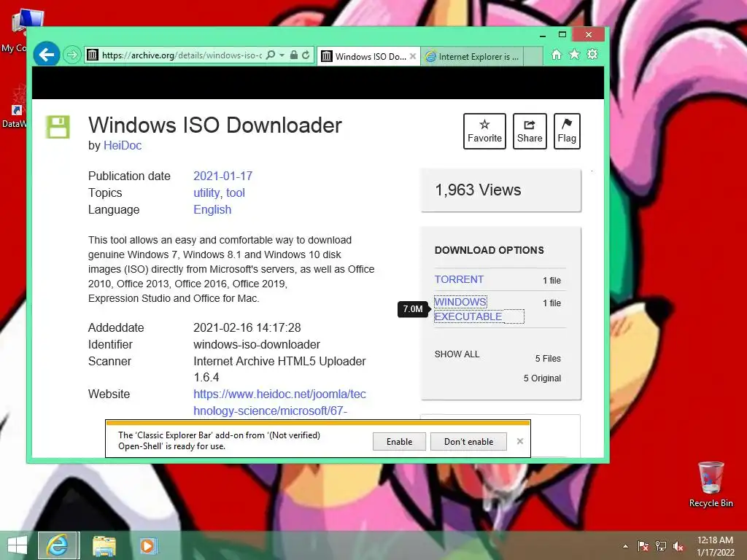747x560 pixels.
Task: Switch to the Internet Explorer is... tab
Action: click(x=472, y=57)
